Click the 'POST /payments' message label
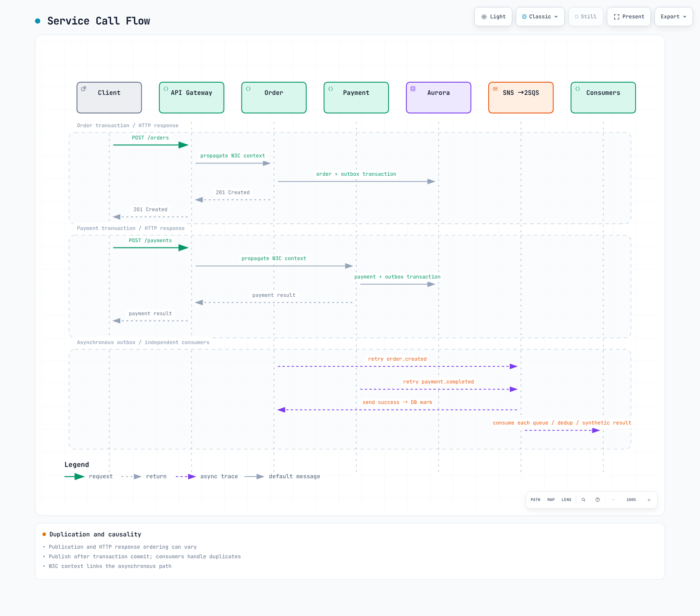The image size is (700, 616). coord(150,240)
